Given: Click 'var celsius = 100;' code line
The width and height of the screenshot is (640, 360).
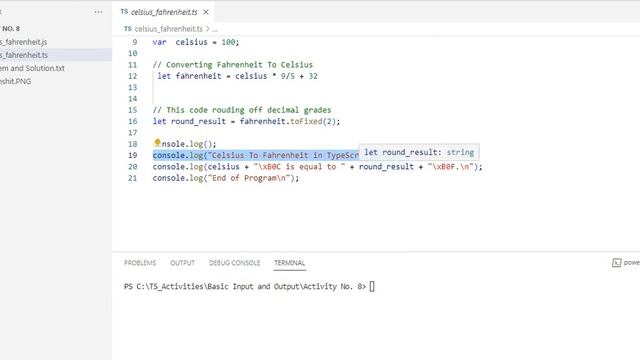Looking at the screenshot, I should pos(196,42).
